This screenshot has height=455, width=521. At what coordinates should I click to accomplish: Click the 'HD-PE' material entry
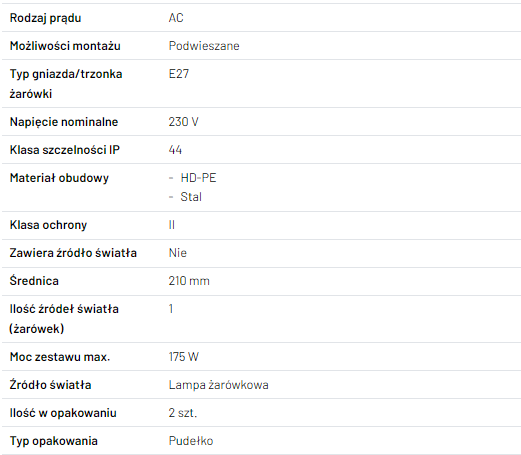pos(198,178)
